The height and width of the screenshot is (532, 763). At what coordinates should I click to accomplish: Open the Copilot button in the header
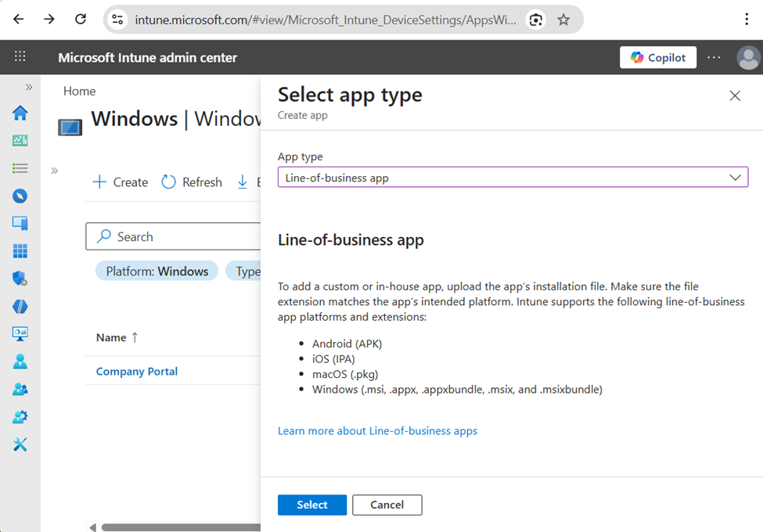point(657,57)
